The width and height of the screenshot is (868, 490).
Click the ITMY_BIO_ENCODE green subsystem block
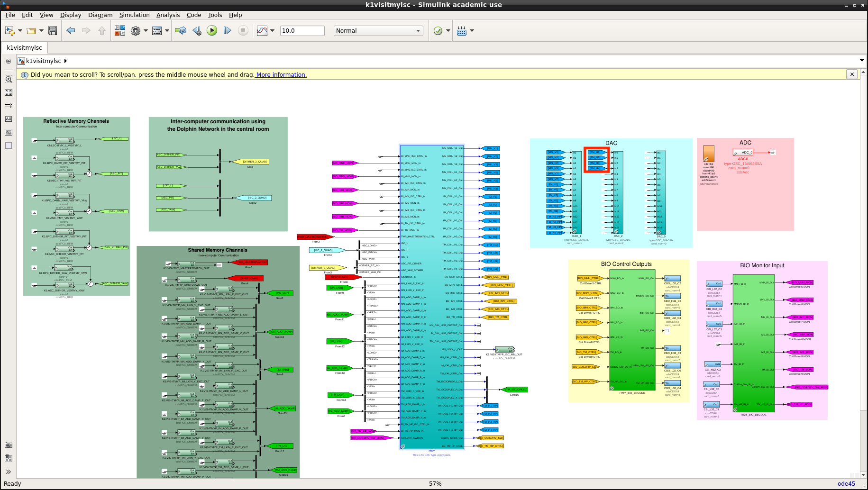(x=632, y=330)
